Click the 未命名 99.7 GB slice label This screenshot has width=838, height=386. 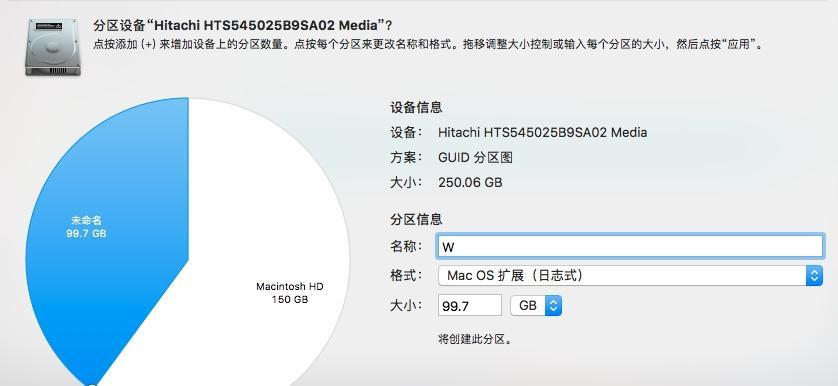86,227
